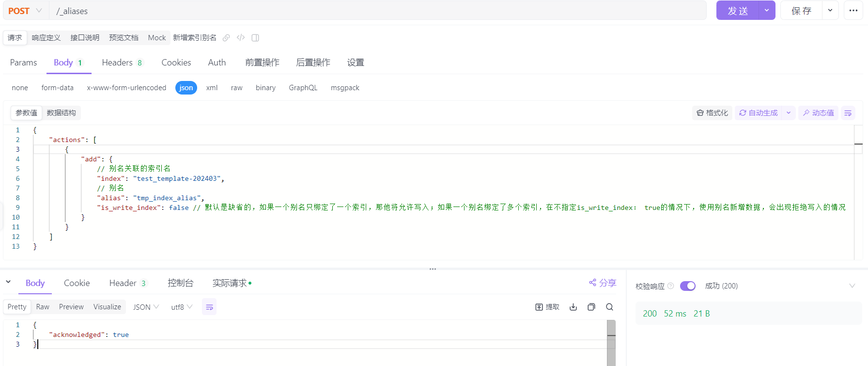Open the 前置操作 tab
The image size is (868, 366).
pyautogui.click(x=262, y=63)
